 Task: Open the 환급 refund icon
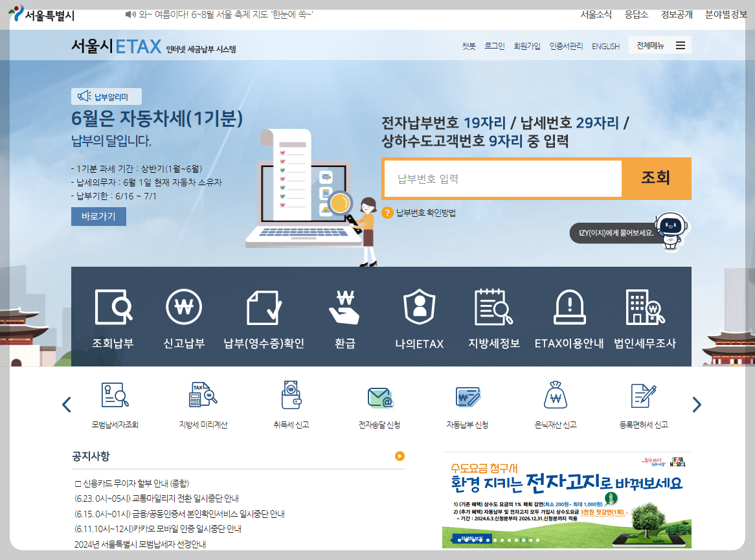click(344, 308)
